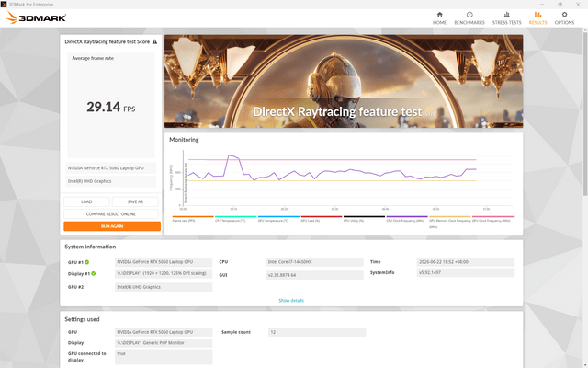Screen dimensions: 588x368
Task: Click the Display #1 resolution field
Action: tap(164, 273)
